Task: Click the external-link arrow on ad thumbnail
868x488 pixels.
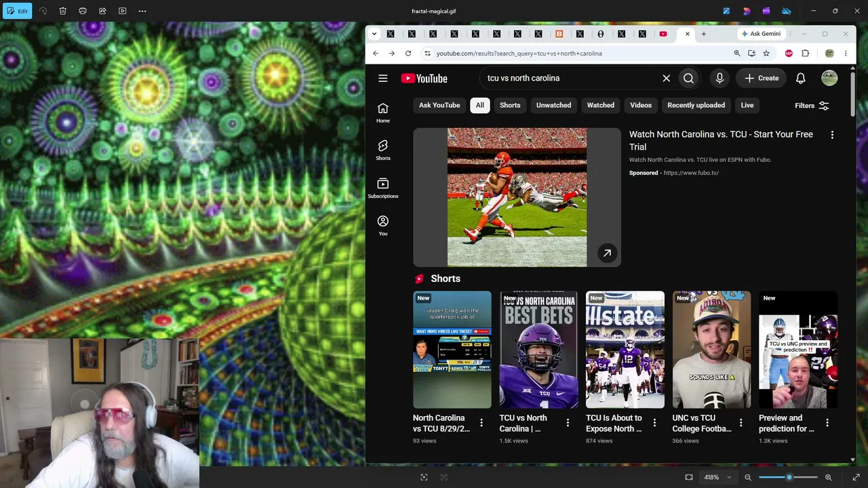Action: point(607,253)
